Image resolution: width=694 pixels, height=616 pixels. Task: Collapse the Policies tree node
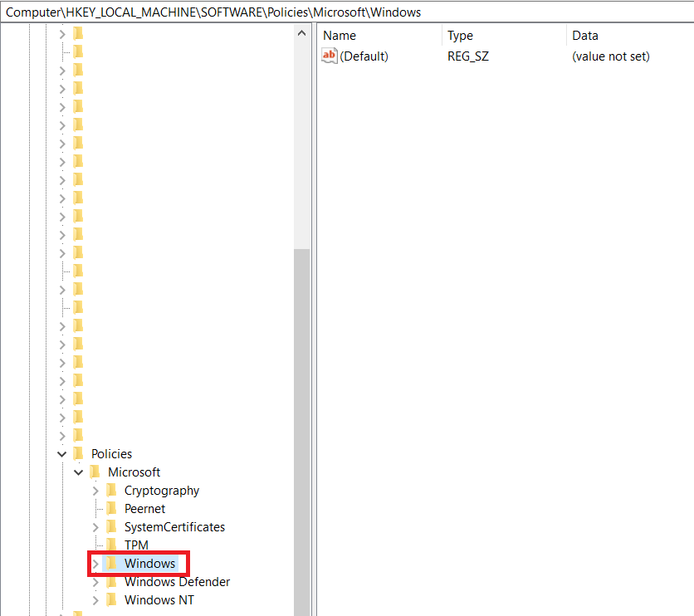61,453
